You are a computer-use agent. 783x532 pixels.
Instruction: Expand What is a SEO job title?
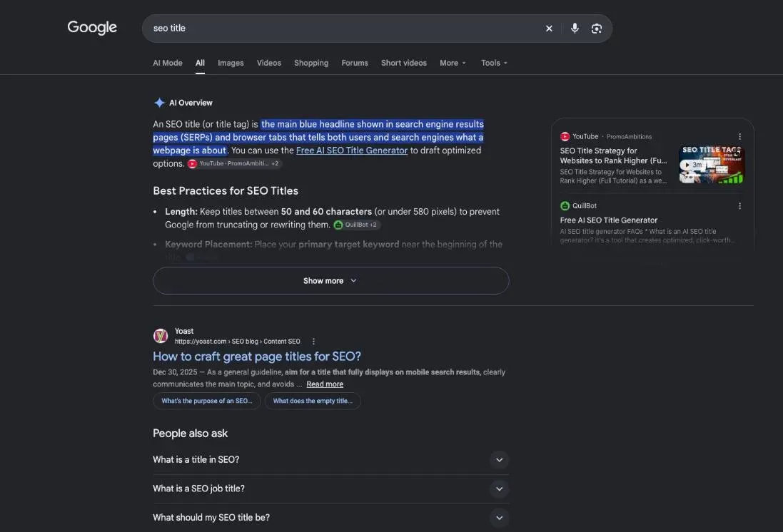(330, 488)
